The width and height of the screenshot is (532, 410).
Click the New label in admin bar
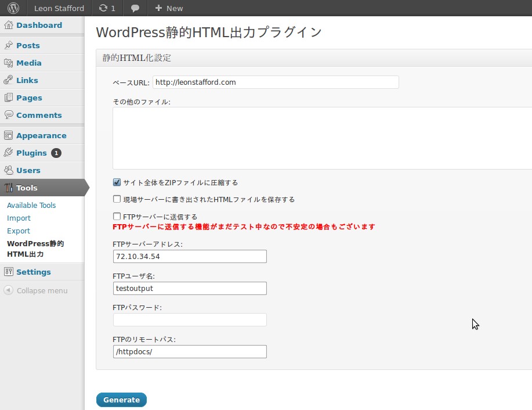click(x=175, y=8)
